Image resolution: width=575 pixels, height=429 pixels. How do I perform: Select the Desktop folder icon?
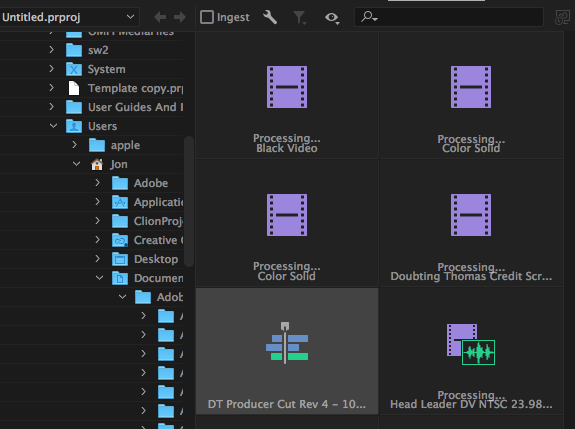point(120,259)
